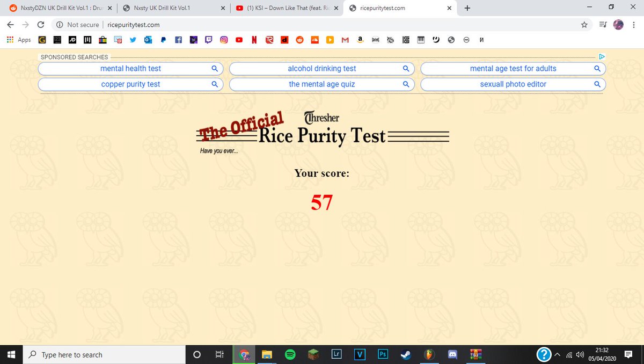Open FL Studio from the taskbar

tap(429, 354)
